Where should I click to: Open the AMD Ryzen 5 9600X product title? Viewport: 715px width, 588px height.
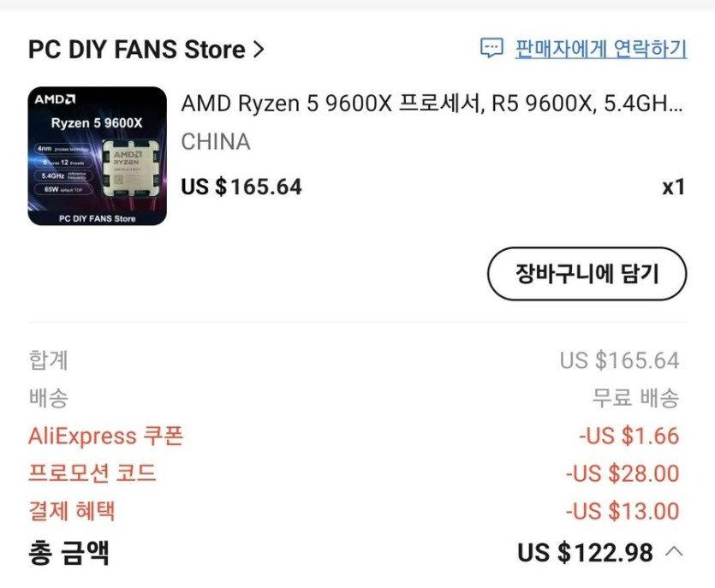tap(432, 104)
